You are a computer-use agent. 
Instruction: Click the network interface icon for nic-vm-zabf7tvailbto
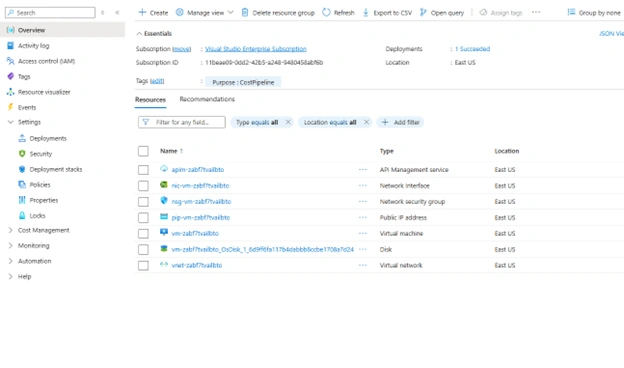pos(164,185)
